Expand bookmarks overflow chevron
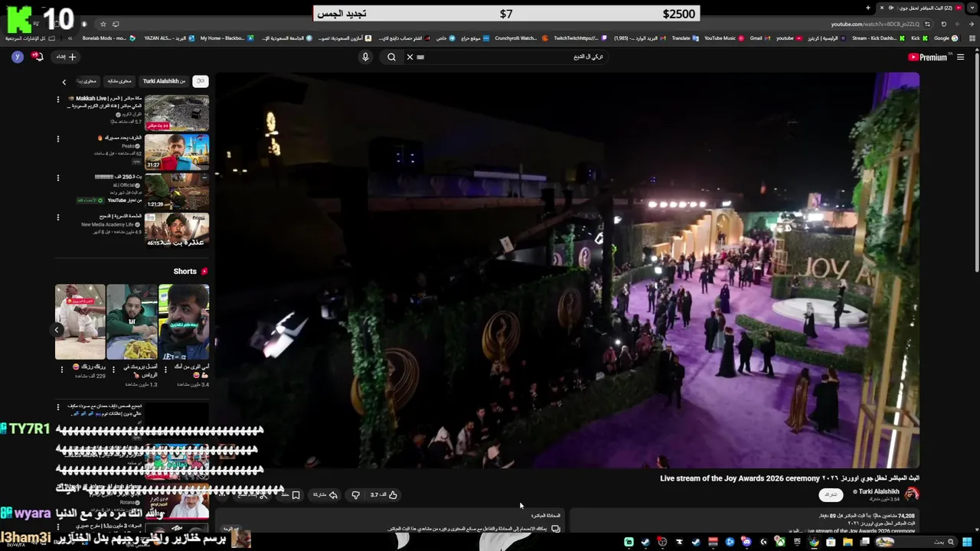Image resolution: width=980 pixels, height=551 pixels. coord(70,38)
